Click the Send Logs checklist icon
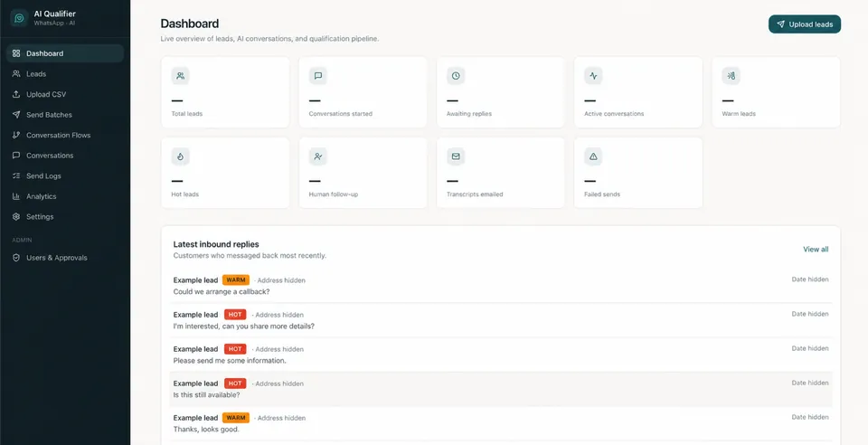868x445 pixels. [16, 176]
